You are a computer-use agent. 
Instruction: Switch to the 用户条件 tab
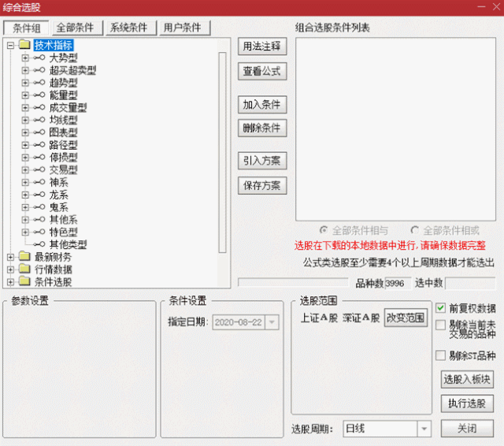[x=185, y=28]
